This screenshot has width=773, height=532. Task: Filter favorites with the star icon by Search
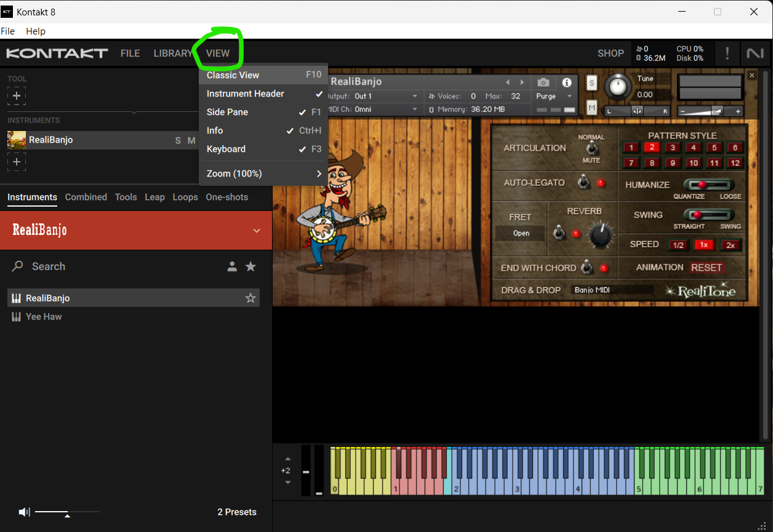coord(250,266)
